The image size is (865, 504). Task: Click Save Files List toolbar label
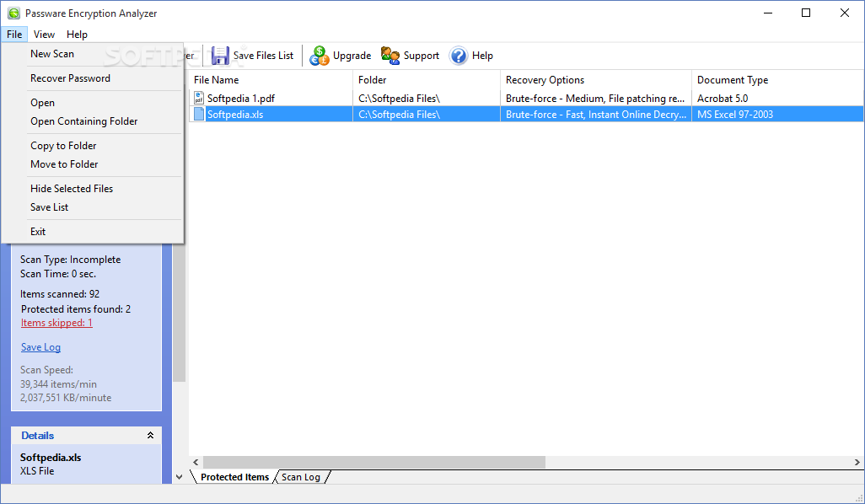point(263,56)
